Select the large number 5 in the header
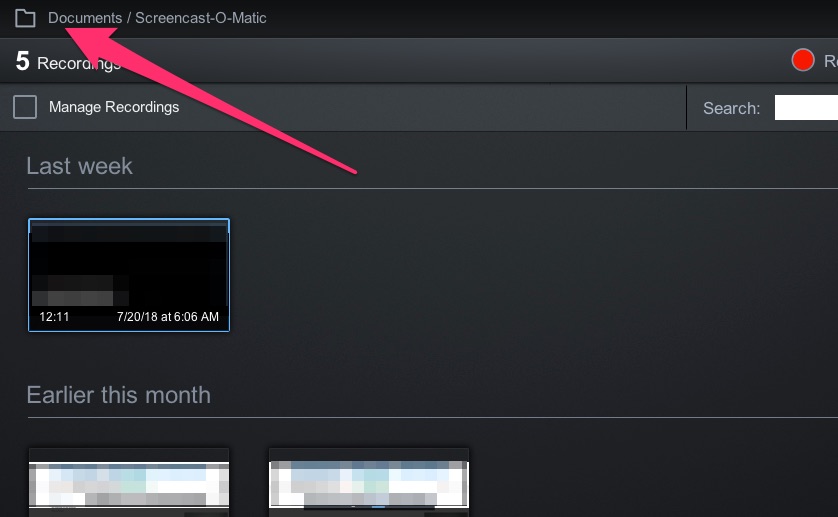 pos(22,61)
